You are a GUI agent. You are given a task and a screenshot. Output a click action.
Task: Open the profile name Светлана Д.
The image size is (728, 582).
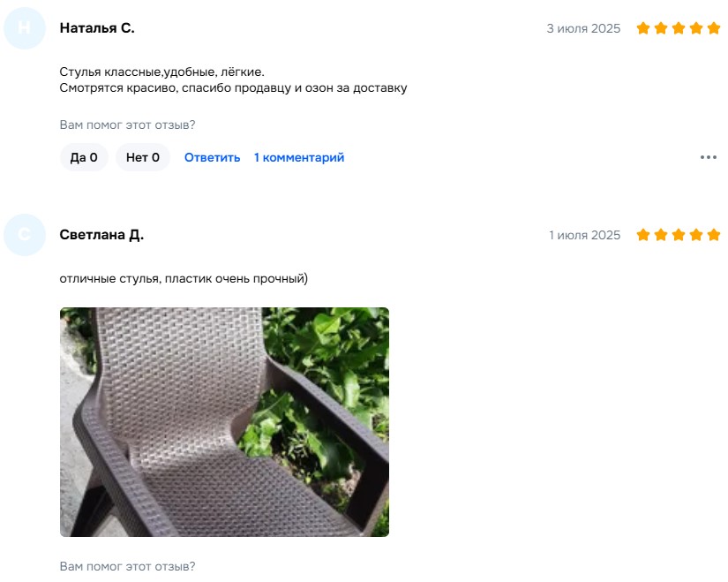click(101, 235)
